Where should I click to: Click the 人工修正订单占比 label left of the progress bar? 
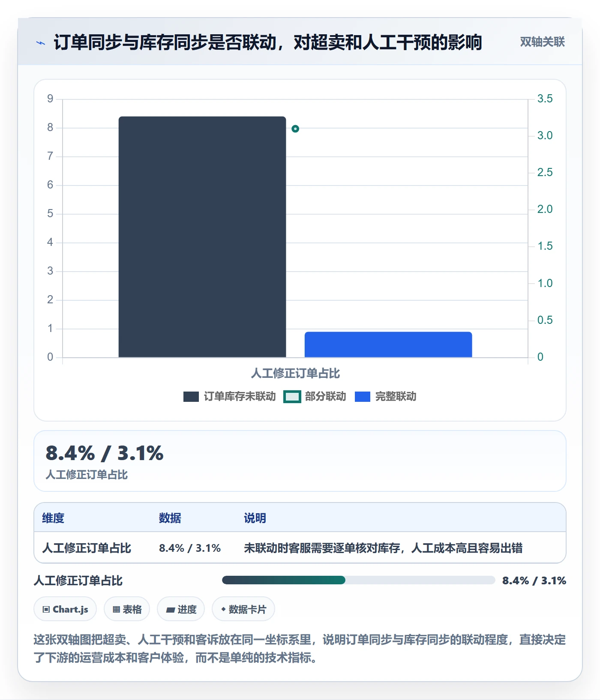pyautogui.click(x=78, y=580)
